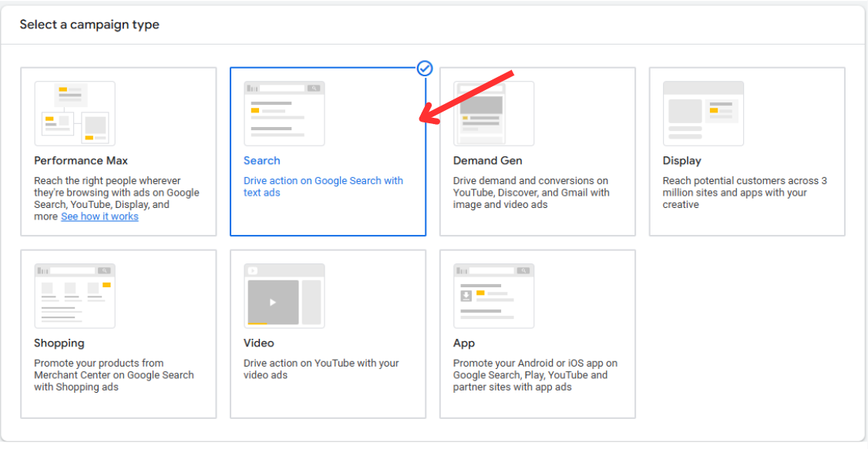The image size is (868, 449).
Task: Click 'Drive demand and conversions' description
Action: [531, 193]
